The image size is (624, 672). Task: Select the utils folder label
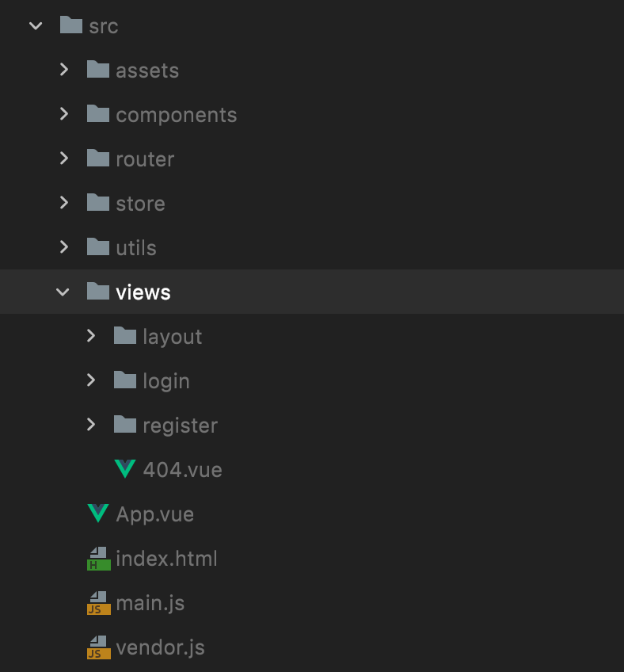point(136,248)
